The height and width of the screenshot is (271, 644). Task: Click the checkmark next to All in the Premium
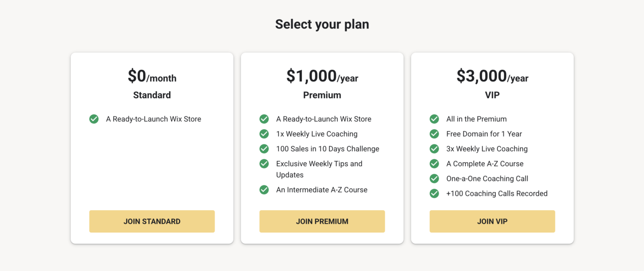[x=434, y=119]
